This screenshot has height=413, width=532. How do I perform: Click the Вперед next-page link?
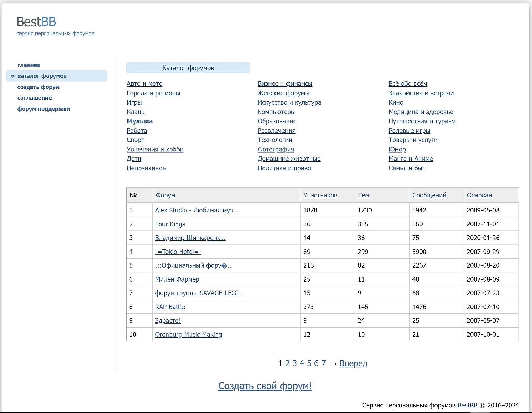point(353,363)
